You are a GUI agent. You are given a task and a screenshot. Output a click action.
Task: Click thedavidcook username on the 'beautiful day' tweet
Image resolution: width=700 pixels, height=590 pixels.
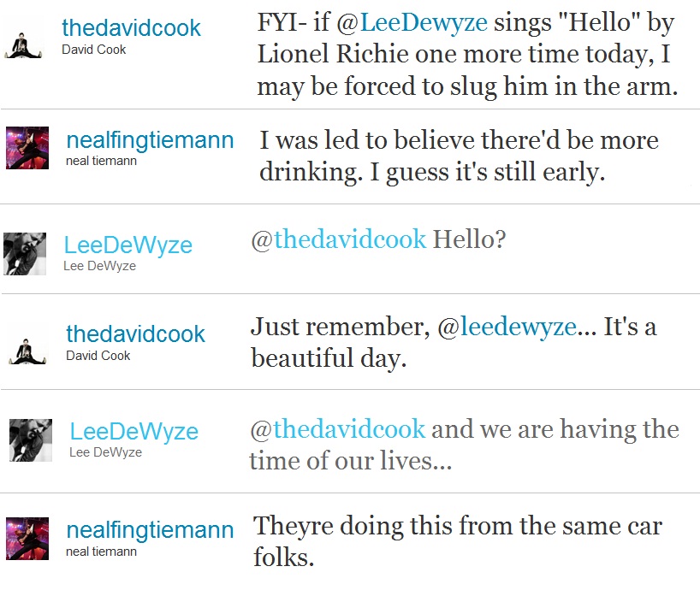click(x=135, y=333)
